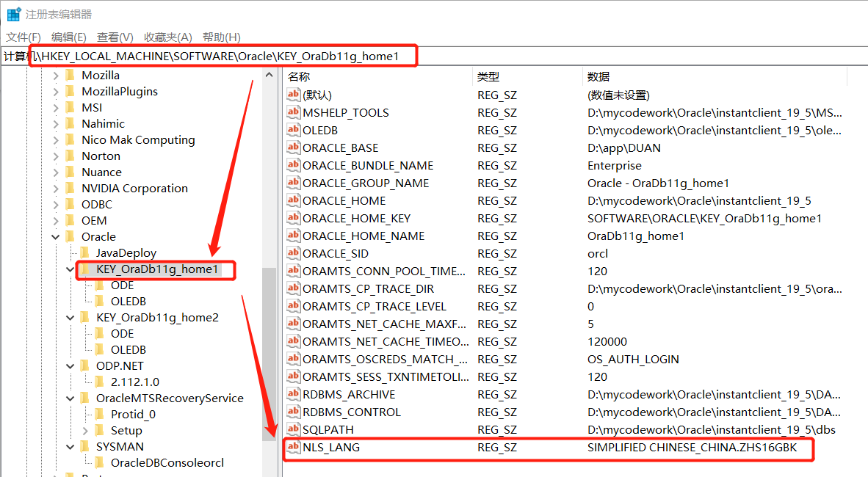Image resolution: width=868 pixels, height=477 pixels.
Task: Click the ab icon beside SQLPATH
Action: click(292, 429)
